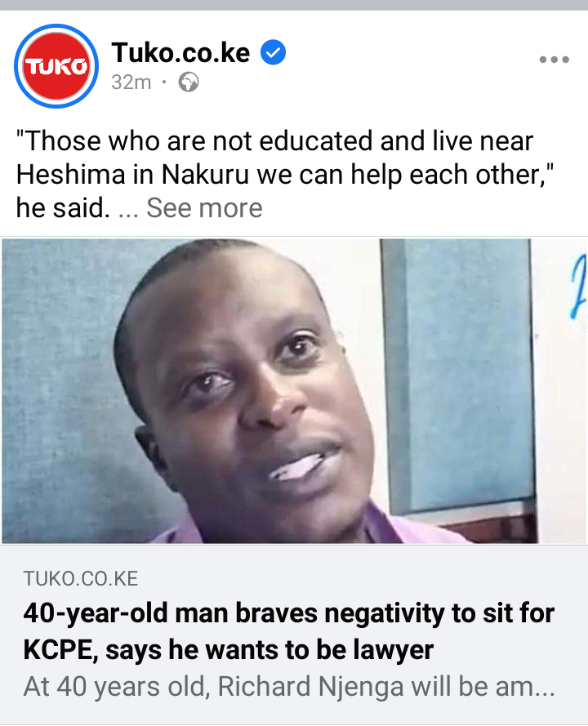Tap the gray divider bar above post

coord(294,5)
